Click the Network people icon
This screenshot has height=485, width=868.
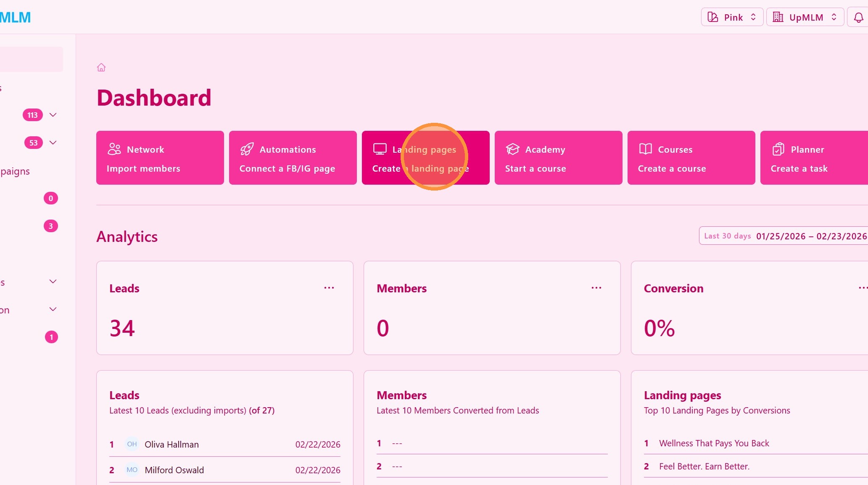pos(114,149)
